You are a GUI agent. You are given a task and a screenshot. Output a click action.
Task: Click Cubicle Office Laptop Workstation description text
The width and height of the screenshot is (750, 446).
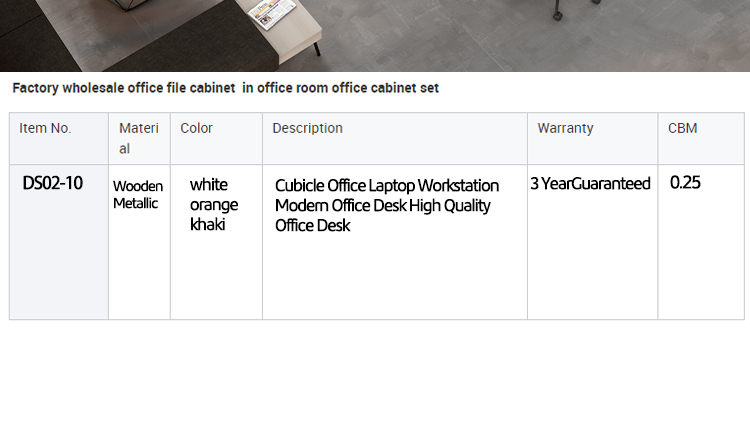(387, 186)
